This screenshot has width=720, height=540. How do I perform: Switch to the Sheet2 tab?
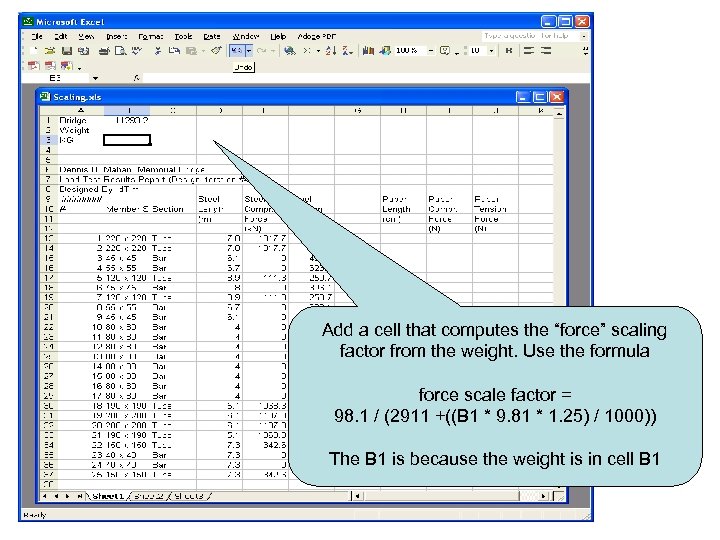[149, 496]
